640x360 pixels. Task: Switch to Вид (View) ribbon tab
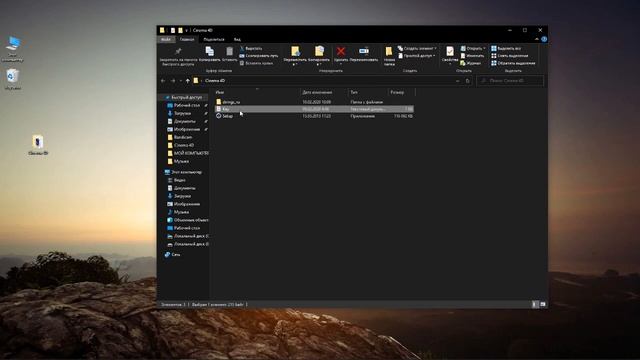(x=237, y=39)
